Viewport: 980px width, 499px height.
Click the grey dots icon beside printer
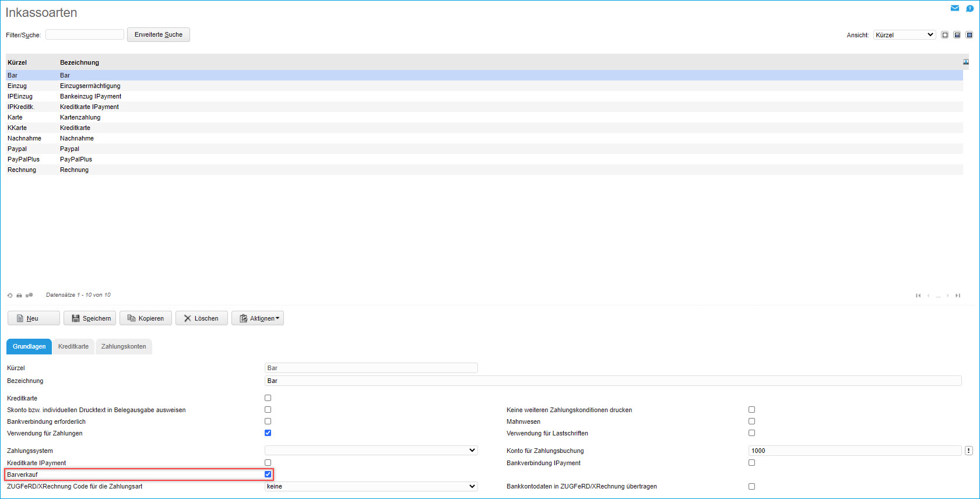tap(29, 296)
